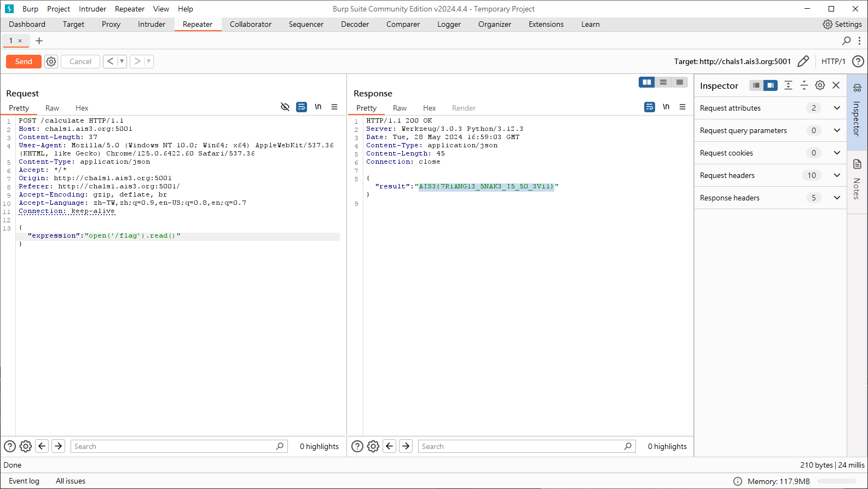Add a new Repeater tab
Image resolution: width=868 pixels, height=489 pixels.
pyautogui.click(x=39, y=41)
